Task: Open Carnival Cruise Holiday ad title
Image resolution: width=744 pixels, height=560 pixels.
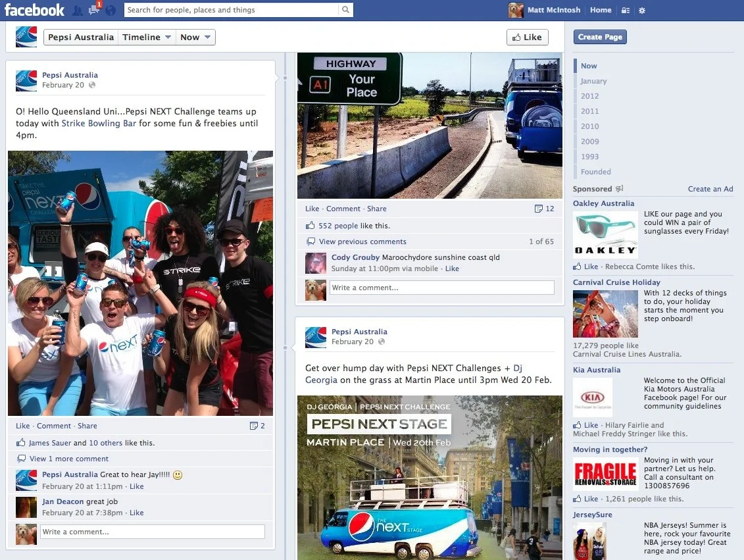Action: click(616, 282)
